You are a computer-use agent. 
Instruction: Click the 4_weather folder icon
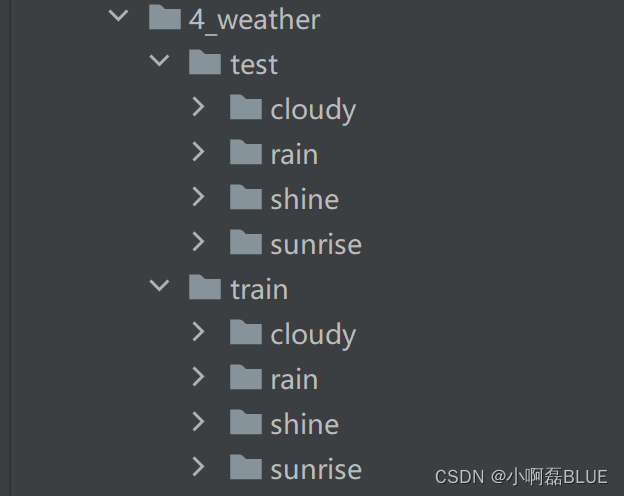click(165, 17)
